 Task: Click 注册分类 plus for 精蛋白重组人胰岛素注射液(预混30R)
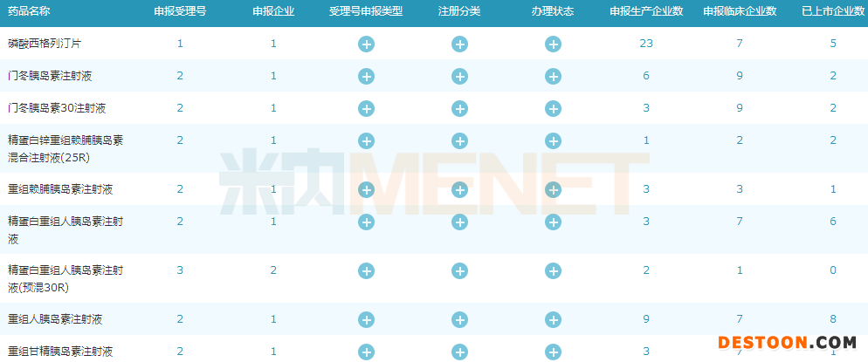tap(459, 271)
